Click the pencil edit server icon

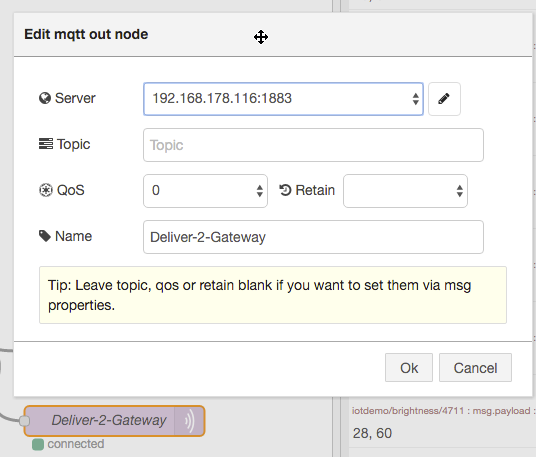(x=444, y=99)
